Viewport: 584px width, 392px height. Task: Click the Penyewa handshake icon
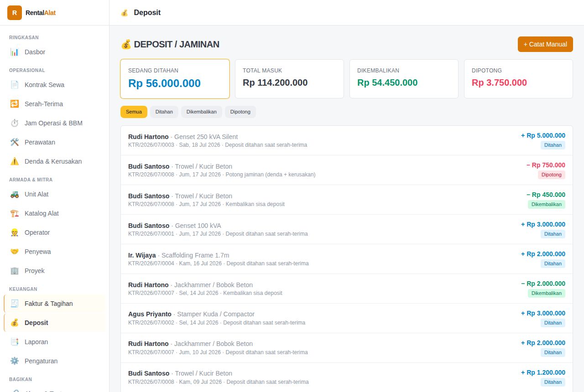15,252
